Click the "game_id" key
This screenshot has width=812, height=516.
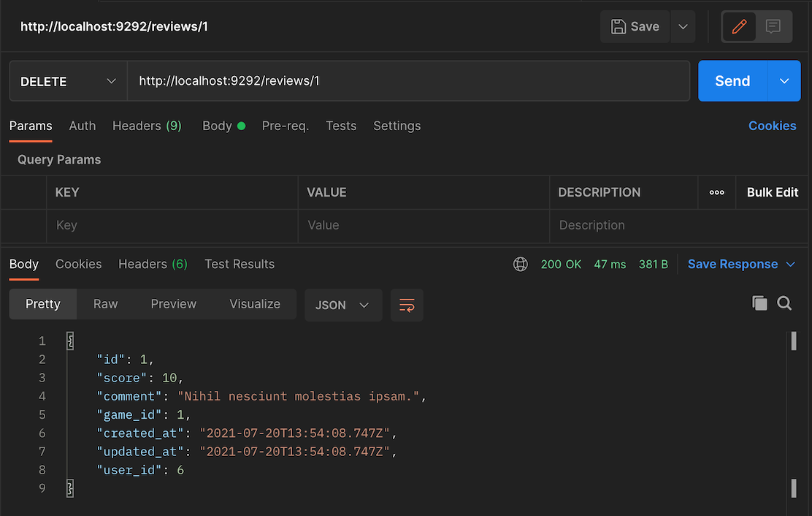[129, 414]
